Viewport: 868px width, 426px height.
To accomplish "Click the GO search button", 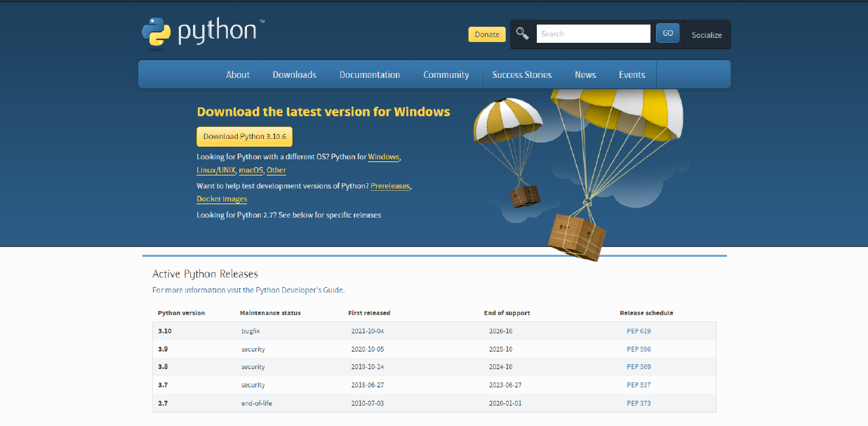I will (x=668, y=33).
